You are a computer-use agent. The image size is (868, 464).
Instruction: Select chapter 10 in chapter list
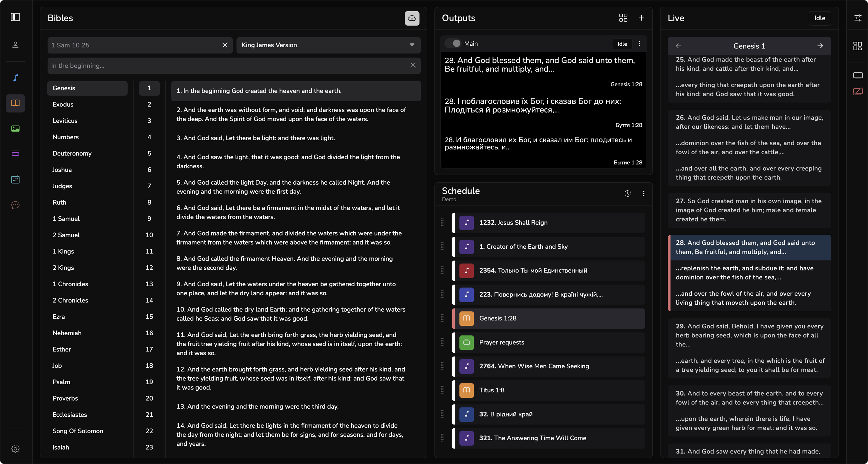[149, 235]
